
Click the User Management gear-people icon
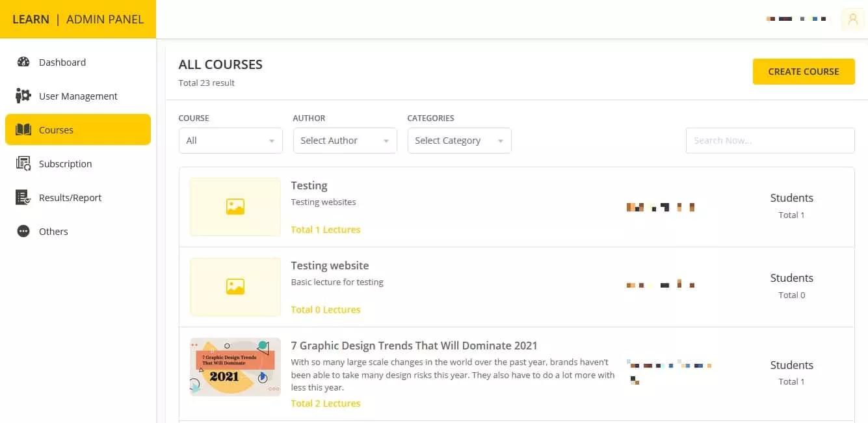pyautogui.click(x=23, y=96)
